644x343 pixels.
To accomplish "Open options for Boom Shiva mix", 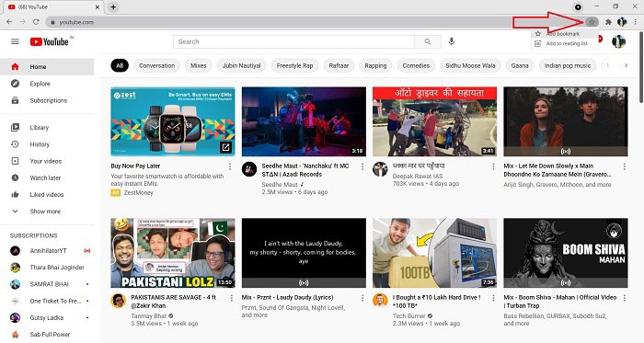I will pyautogui.click(x=625, y=298).
